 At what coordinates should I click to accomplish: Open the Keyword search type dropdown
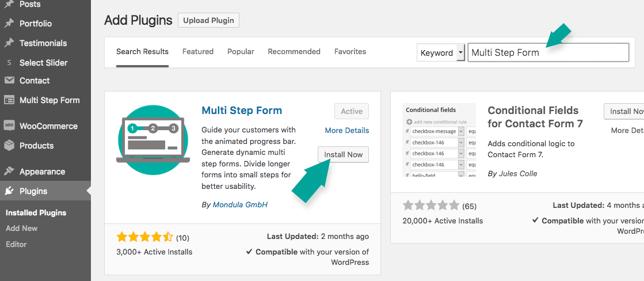tap(441, 52)
